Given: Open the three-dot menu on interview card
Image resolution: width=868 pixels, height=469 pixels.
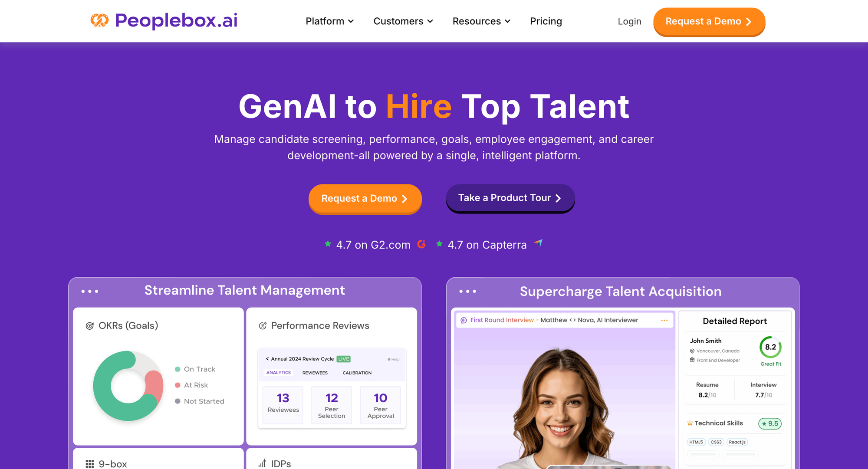Looking at the screenshot, I should click(x=664, y=320).
